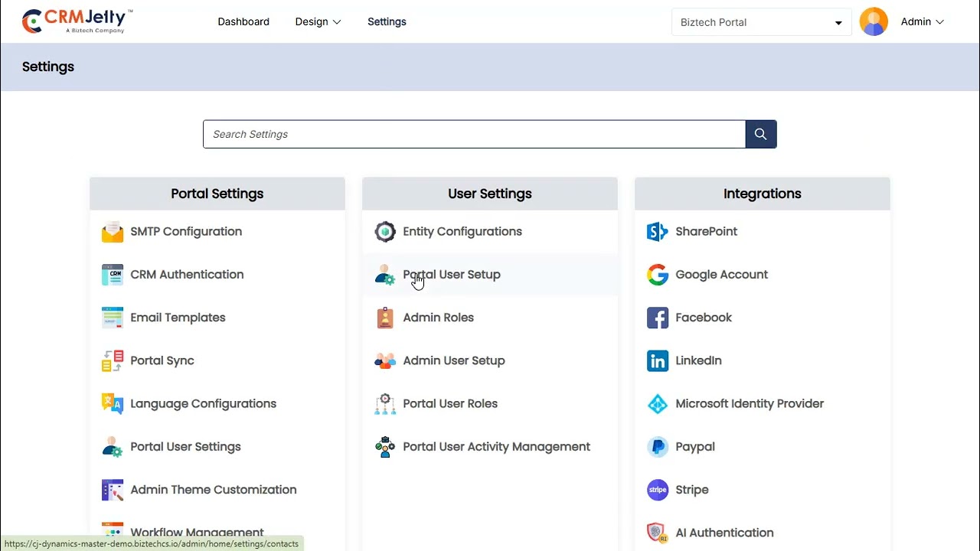980x551 pixels.
Task: Click the SMTP Configuration envelope icon
Action: pyautogui.click(x=113, y=232)
